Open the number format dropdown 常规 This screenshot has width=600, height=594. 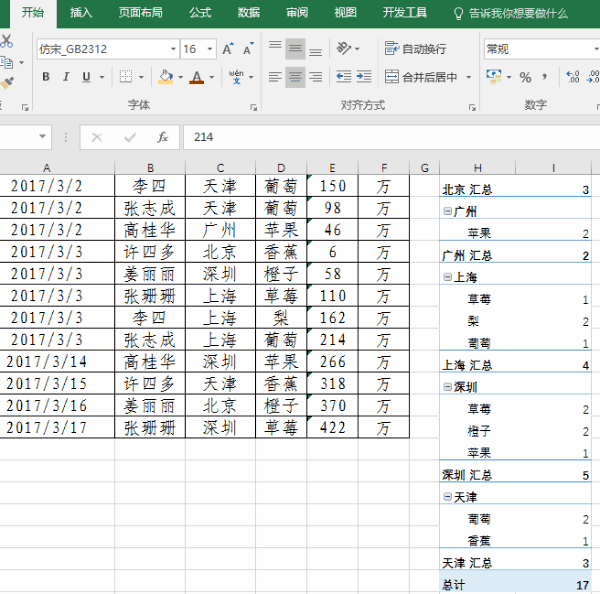540,49
